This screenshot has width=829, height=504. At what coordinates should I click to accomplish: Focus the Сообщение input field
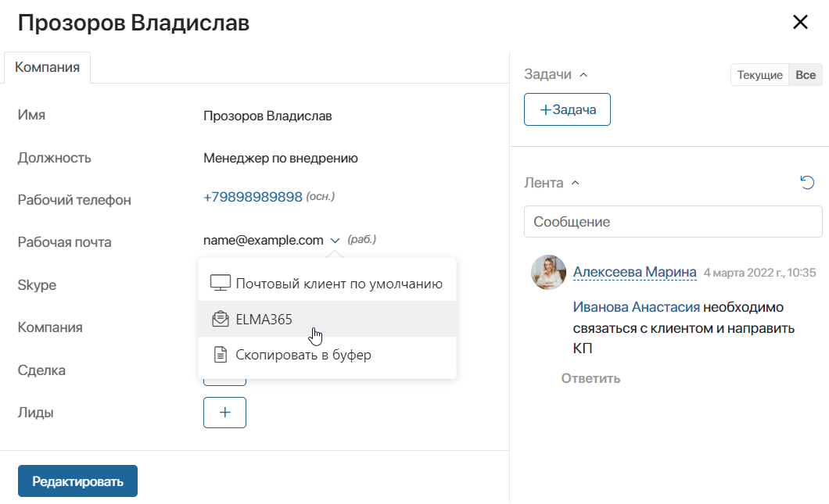(x=673, y=222)
